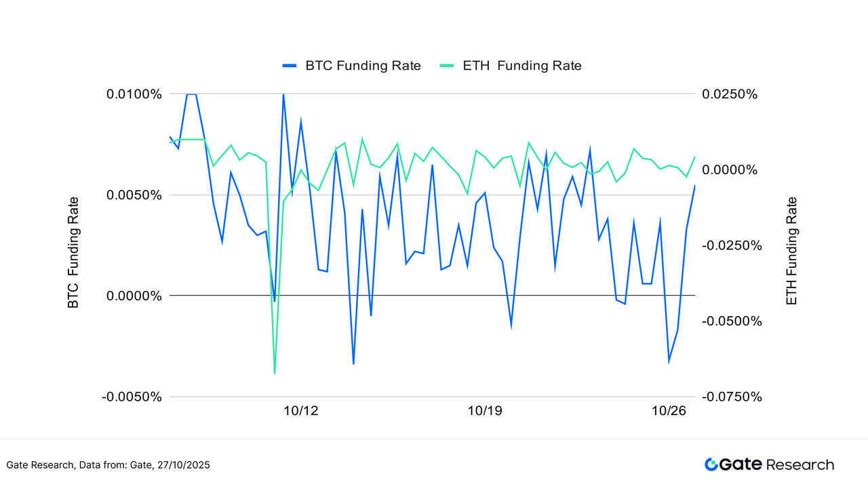Click the 0.0250% right axis tick
Screen dimensions: 868x491
pos(728,94)
